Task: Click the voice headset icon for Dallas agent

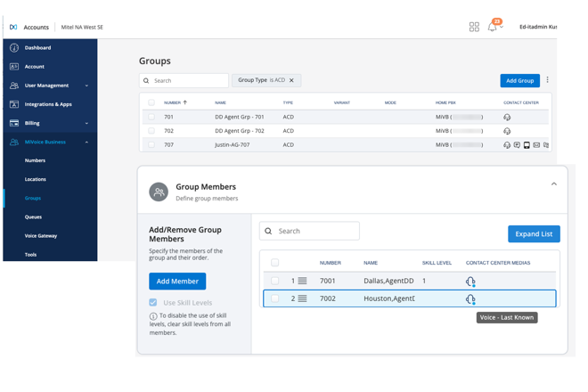Action: click(x=470, y=281)
